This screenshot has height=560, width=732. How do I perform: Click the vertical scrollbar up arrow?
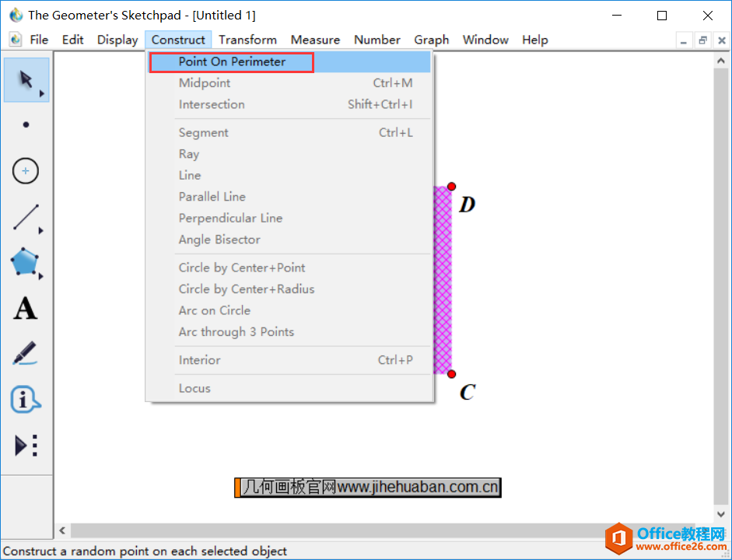pos(721,61)
